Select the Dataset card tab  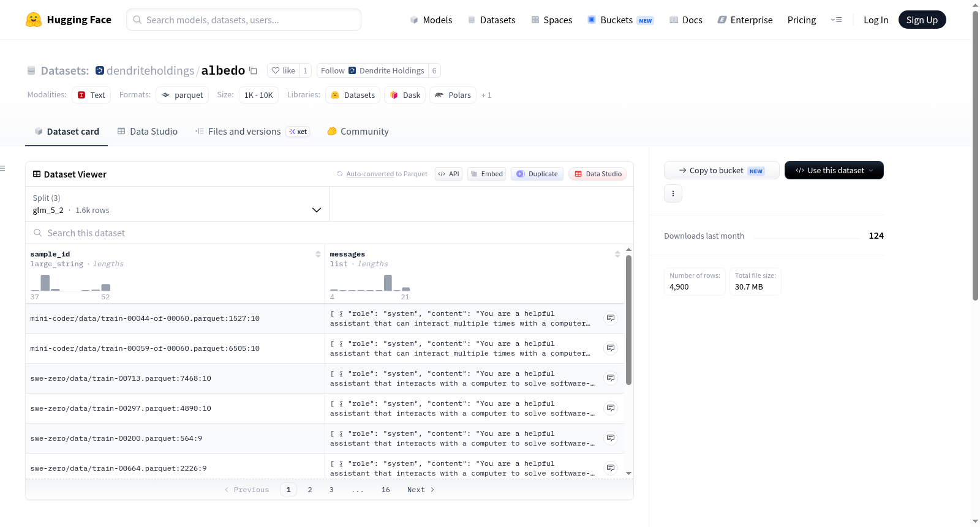pos(67,132)
